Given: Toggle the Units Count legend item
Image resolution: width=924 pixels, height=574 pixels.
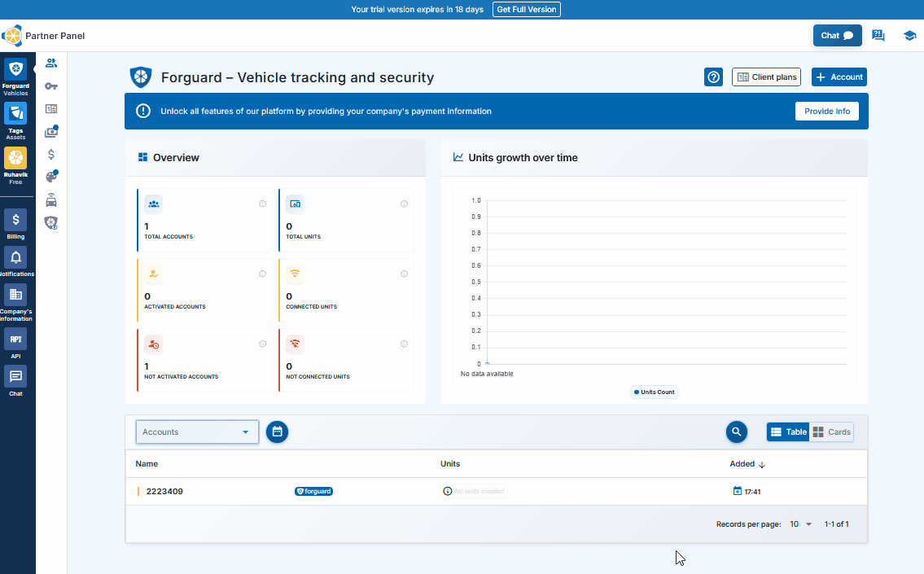Looking at the screenshot, I should 655,392.
